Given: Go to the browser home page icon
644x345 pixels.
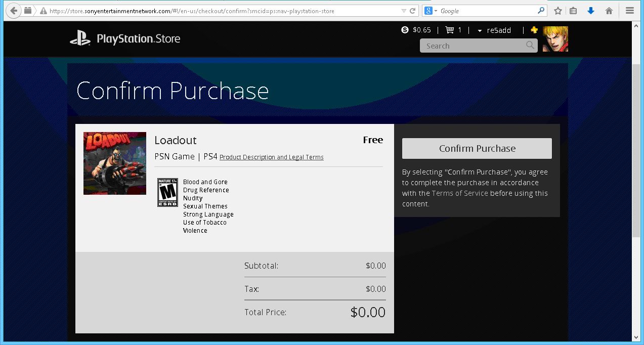Looking at the screenshot, I should 609,11.
